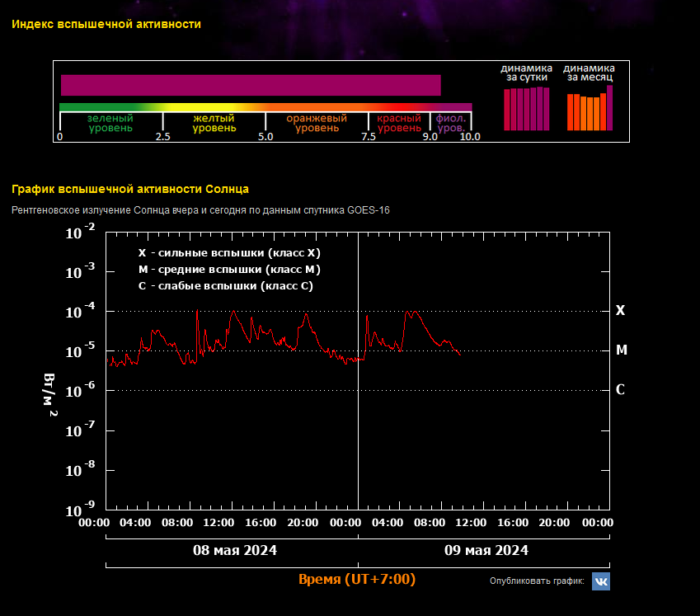Click the 'Вт/м 2' axis unit label
Viewport: 700px width, 616px height.
click(x=50, y=393)
